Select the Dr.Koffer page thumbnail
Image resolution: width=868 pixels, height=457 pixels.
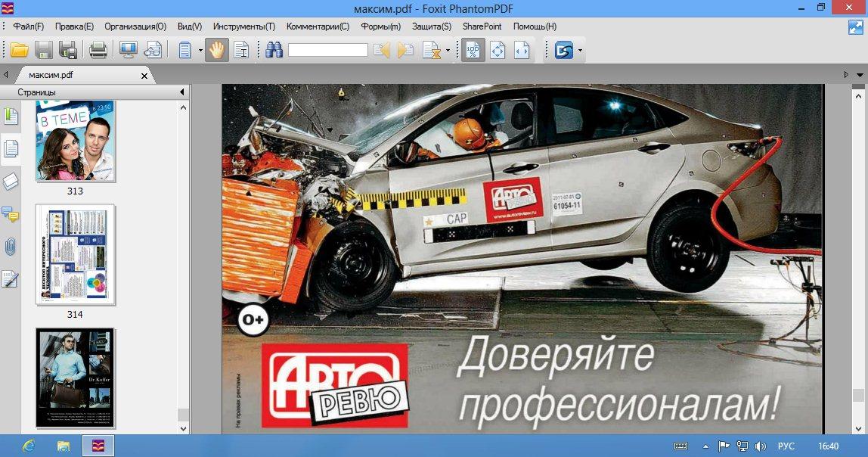(76, 378)
